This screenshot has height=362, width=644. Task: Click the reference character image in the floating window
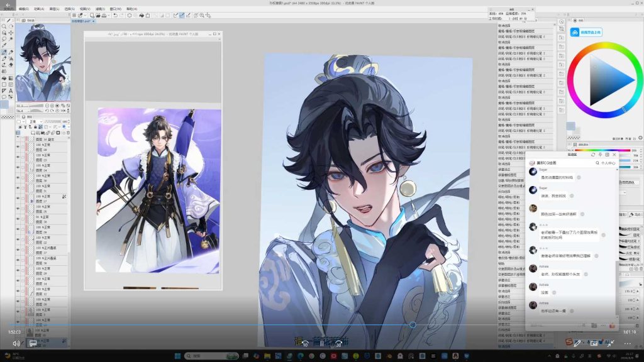pyautogui.click(x=158, y=190)
